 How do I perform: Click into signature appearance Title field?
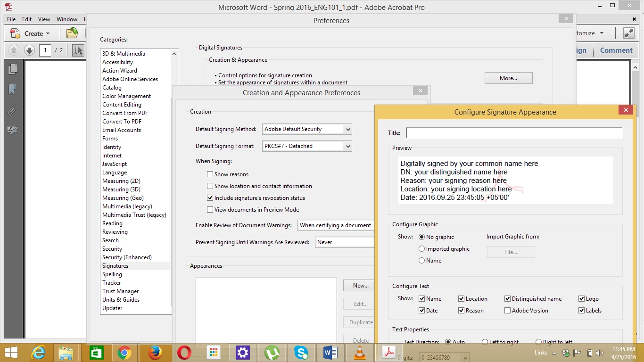(x=514, y=133)
